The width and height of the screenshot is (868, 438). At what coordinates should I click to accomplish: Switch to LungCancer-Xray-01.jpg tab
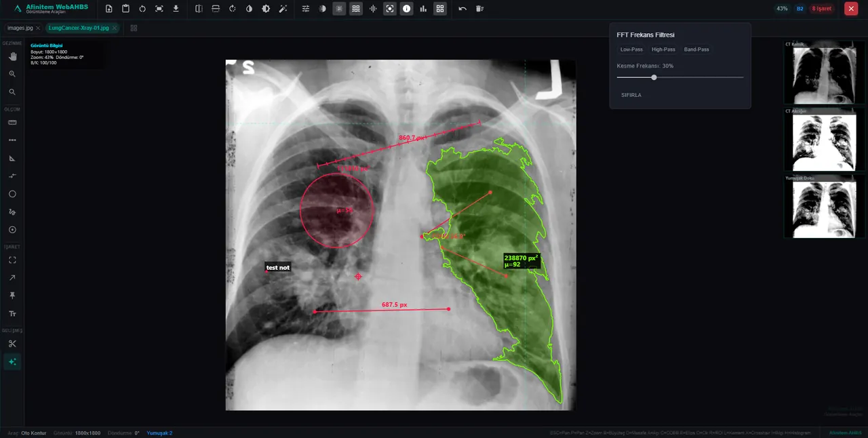(79, 28)
